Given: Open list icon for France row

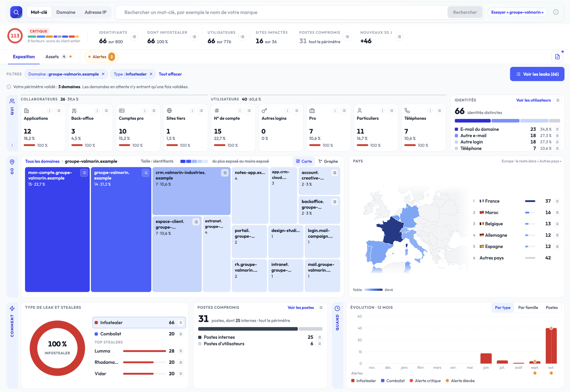Looking at the screenshot, I should (x=557, y=201).
